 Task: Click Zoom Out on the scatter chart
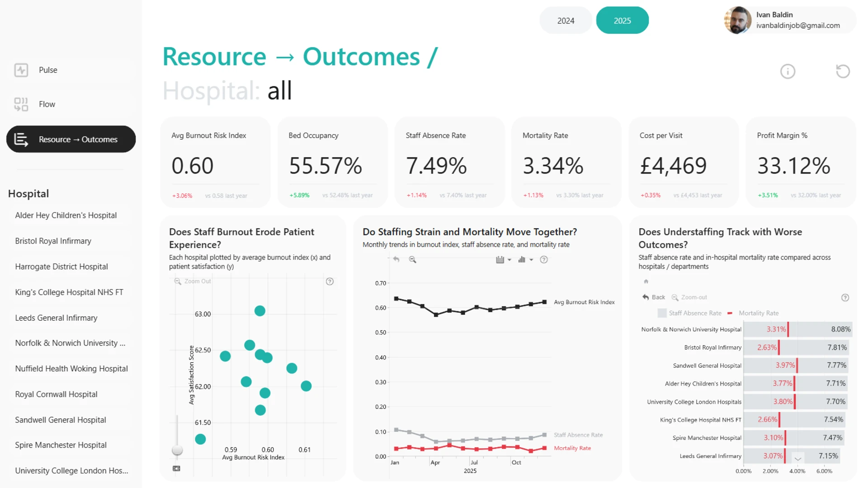(x=193, y=281)
